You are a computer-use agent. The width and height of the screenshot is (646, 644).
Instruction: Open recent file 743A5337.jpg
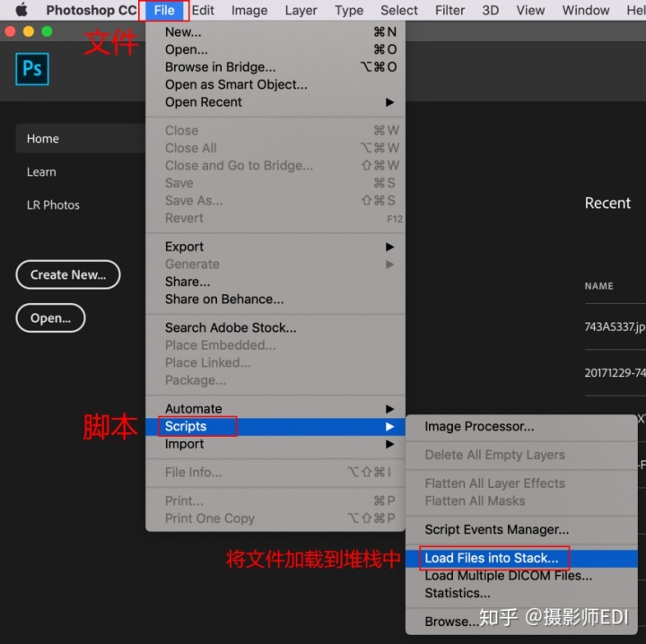point(615,327)
